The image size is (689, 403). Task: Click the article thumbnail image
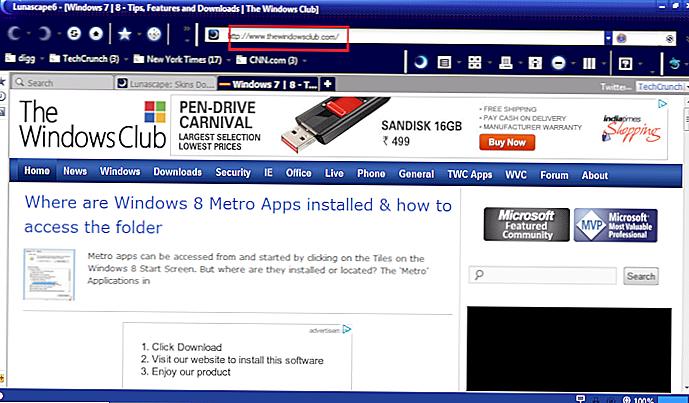(x=49, y=275)
